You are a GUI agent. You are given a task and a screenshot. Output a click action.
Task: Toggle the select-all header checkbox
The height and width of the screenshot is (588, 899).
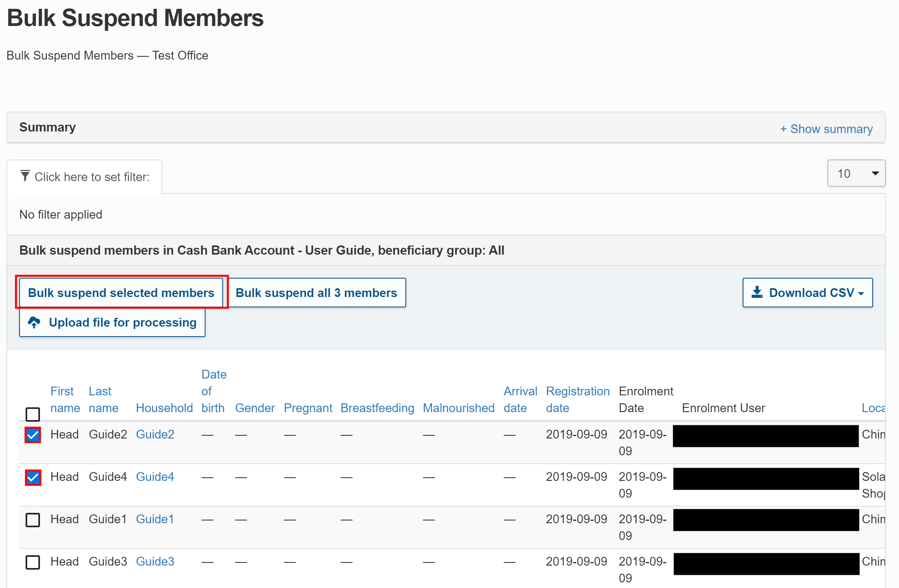click(33, 414)
